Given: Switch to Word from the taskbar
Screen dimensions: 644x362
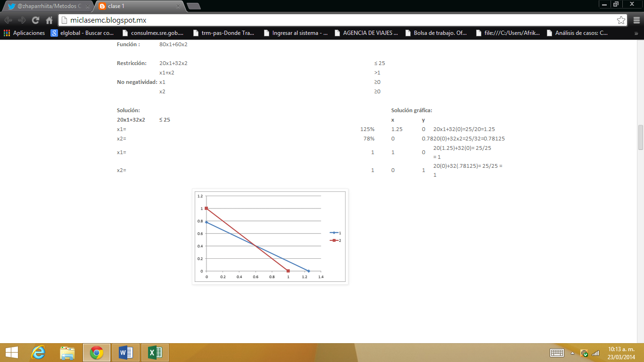Looking at the screenshot, I should (x=126, y=352).
